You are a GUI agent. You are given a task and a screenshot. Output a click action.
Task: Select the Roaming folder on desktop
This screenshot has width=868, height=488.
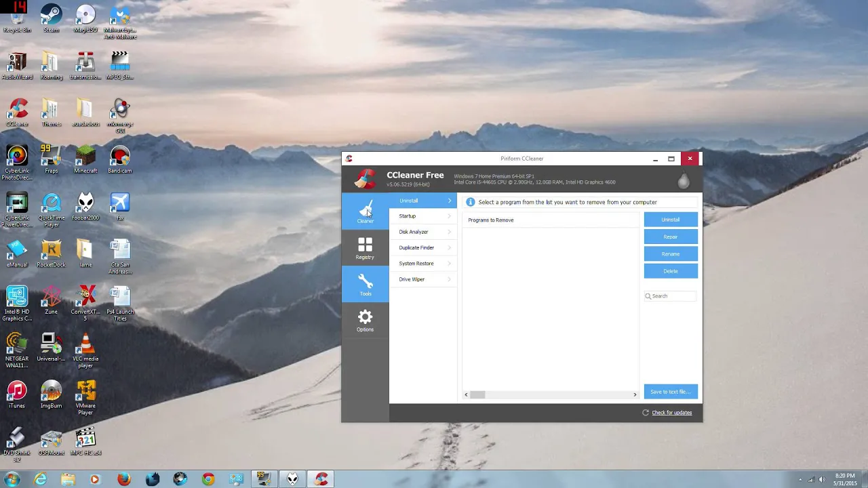51,66
